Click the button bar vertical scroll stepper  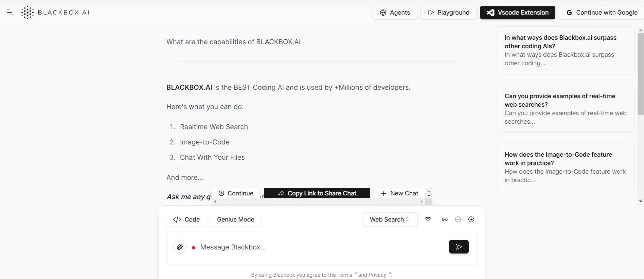point(429,193)
